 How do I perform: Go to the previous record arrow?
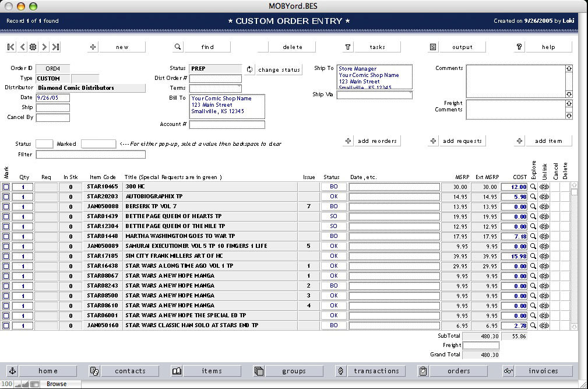[23, 47]
